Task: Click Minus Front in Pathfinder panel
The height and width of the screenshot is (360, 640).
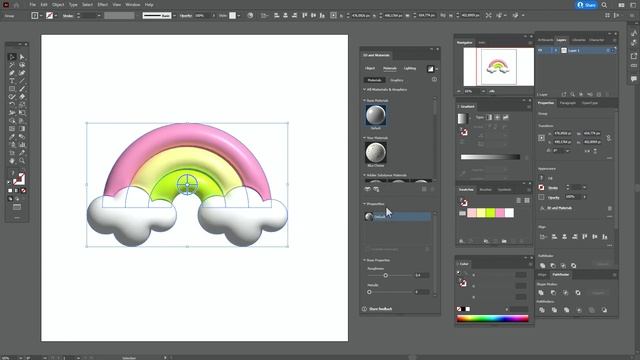Action: tap(553, 293)
